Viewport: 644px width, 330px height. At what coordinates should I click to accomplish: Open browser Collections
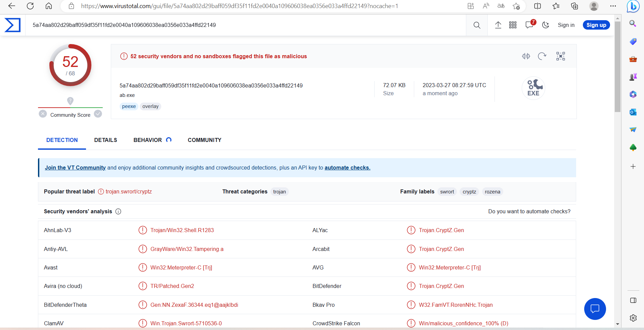pyautogui.click(x=574, y=6)
